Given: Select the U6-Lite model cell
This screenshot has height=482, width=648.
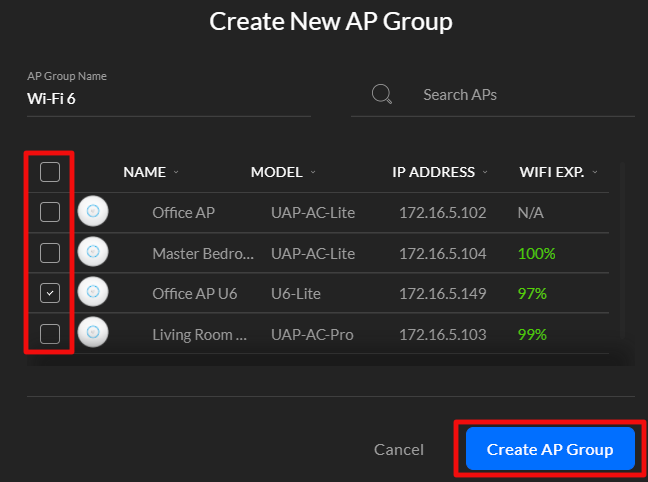Looking at the screenshot, I should tap(292, 293).
